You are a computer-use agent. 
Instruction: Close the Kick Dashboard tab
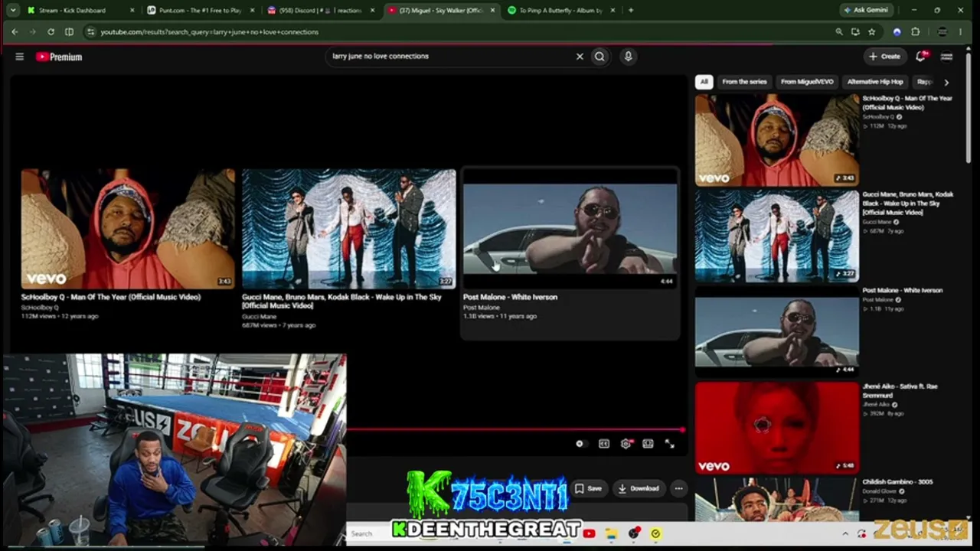132,10
